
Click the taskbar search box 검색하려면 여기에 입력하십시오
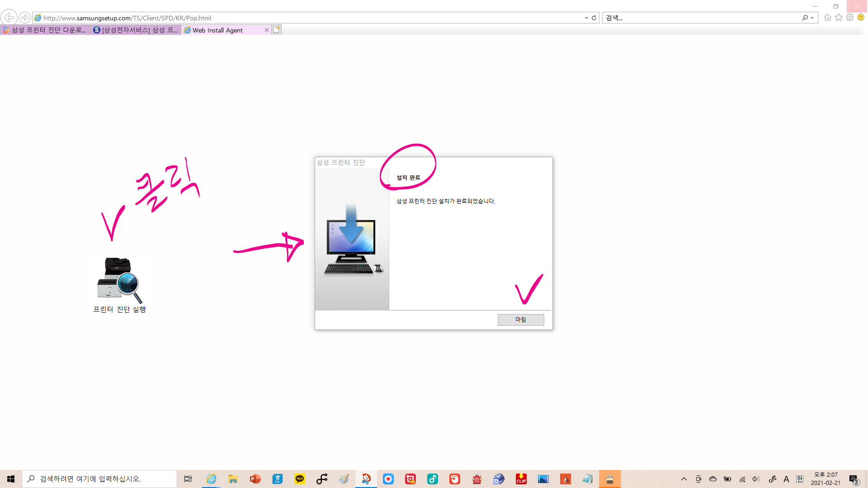tap(99, 479)
